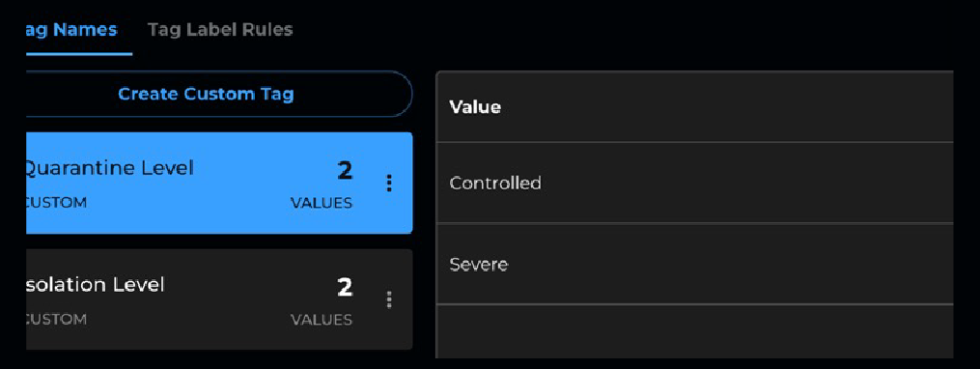Click the VALUES label on Quarantine Level
The height and width of the screenshot is (369, 980).
322,203
